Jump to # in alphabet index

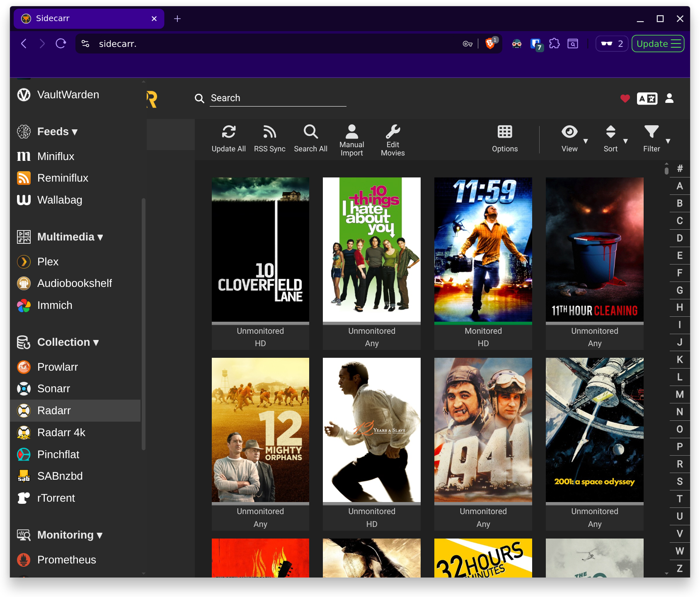[680, 169]
